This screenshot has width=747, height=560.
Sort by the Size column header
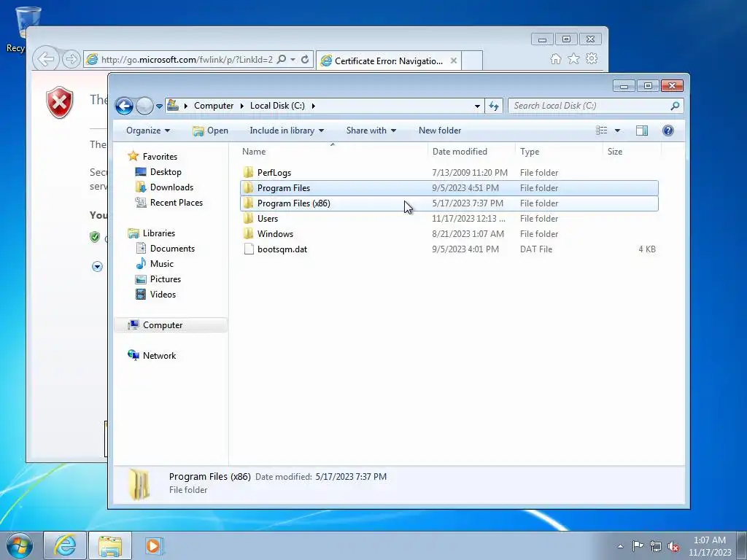[632, 152]
